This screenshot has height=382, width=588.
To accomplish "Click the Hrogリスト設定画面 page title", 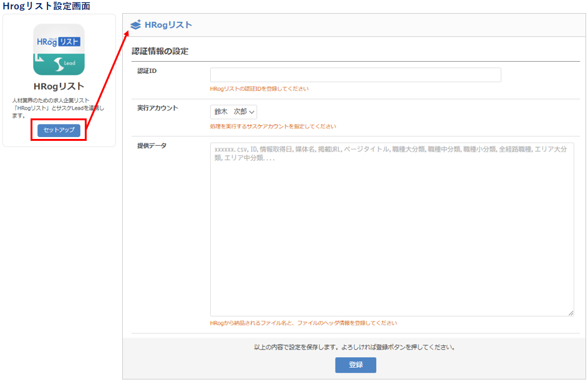I will [47, 6].
